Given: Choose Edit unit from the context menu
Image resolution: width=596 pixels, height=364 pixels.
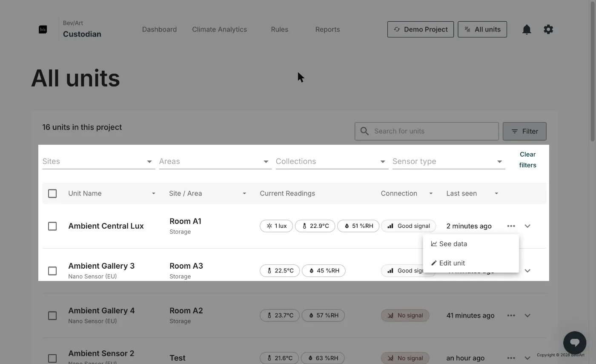Looking at the screenshot, I should (471, 263).
